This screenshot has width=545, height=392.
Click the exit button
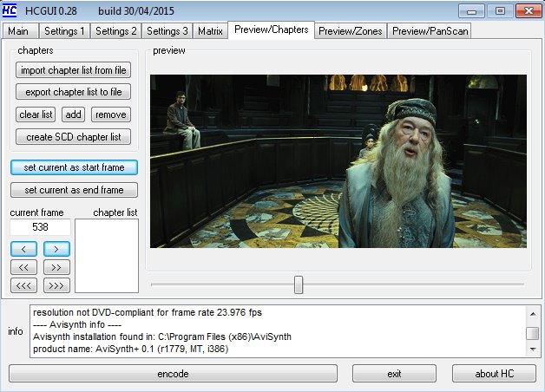[x=394, y=374]
